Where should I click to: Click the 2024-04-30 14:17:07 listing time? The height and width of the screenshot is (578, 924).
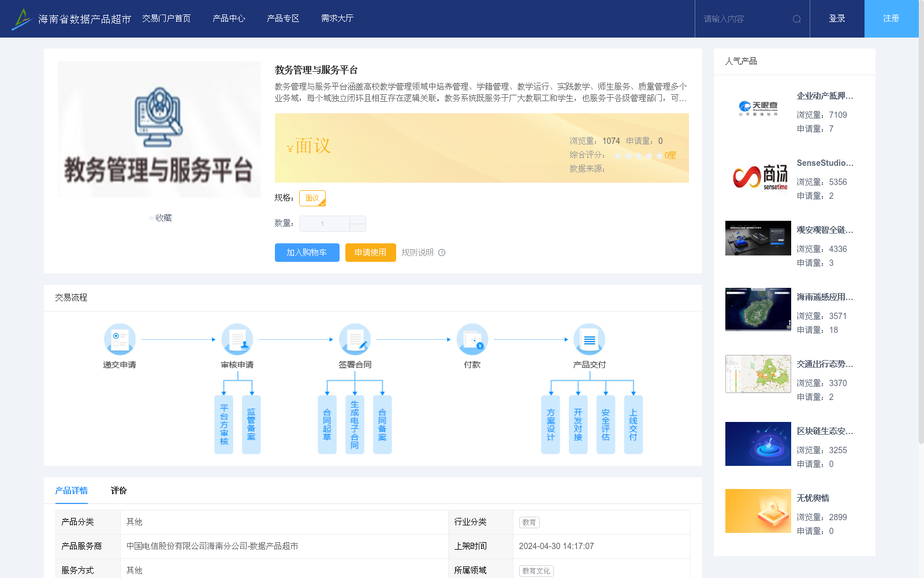[x=556, y=546]
